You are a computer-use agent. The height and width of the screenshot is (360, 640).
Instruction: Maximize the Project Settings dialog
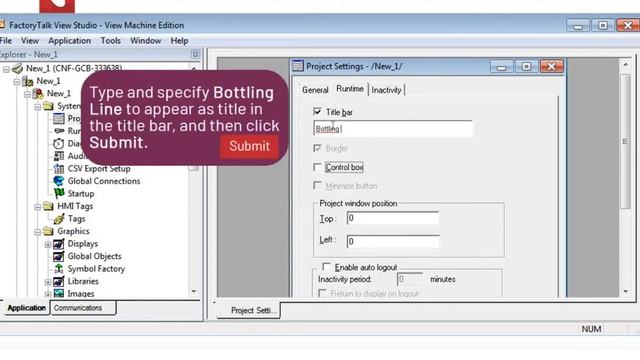click(526, 67)
